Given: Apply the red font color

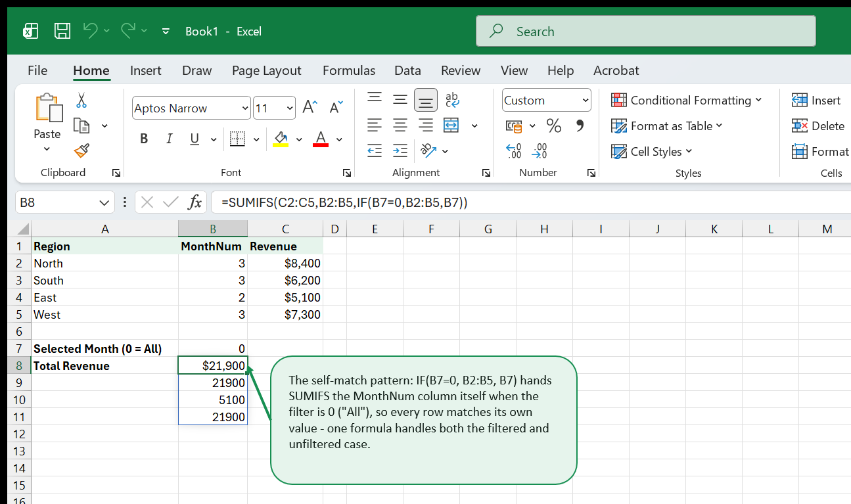Looking at the screenshot, I should coord(321,139).
